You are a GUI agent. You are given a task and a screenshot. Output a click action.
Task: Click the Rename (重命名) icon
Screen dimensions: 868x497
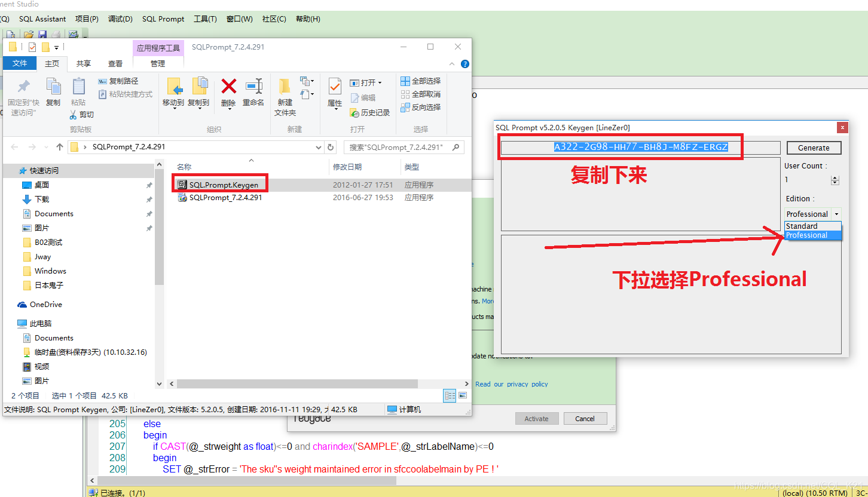coord(253,87)
